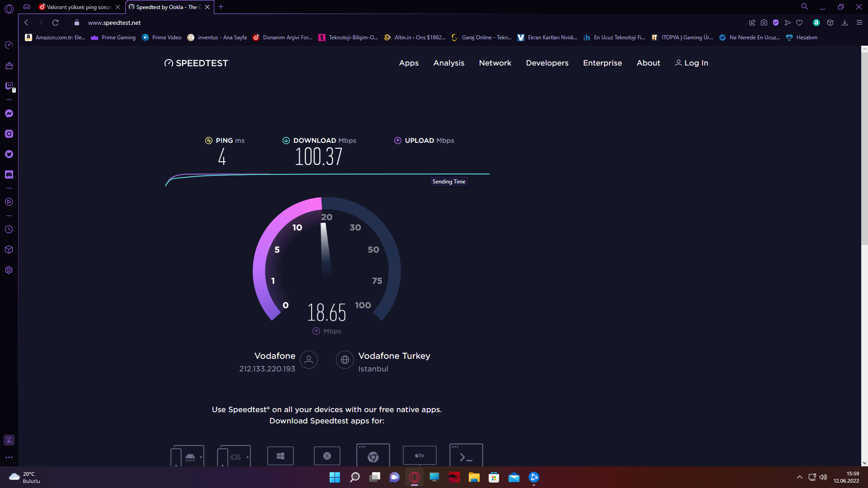Take snapshot with camera icon
Screen dimensions: 868x488
click(x=764, y=23)
